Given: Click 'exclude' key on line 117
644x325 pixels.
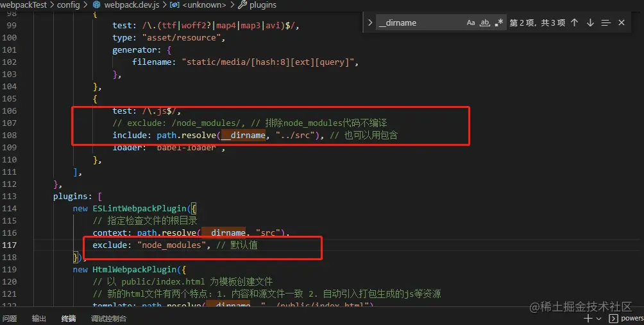Looking at the screenshot, I should [x=110, y=245].
